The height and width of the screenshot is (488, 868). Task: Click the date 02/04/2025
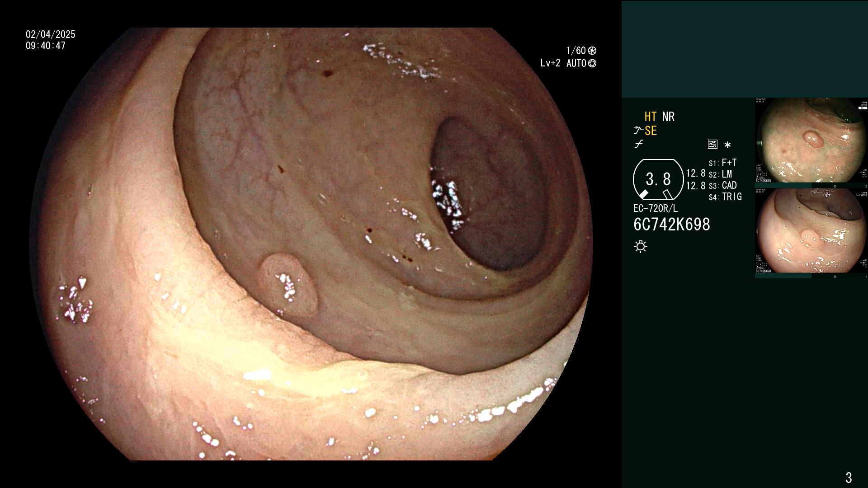click(51, 34)
